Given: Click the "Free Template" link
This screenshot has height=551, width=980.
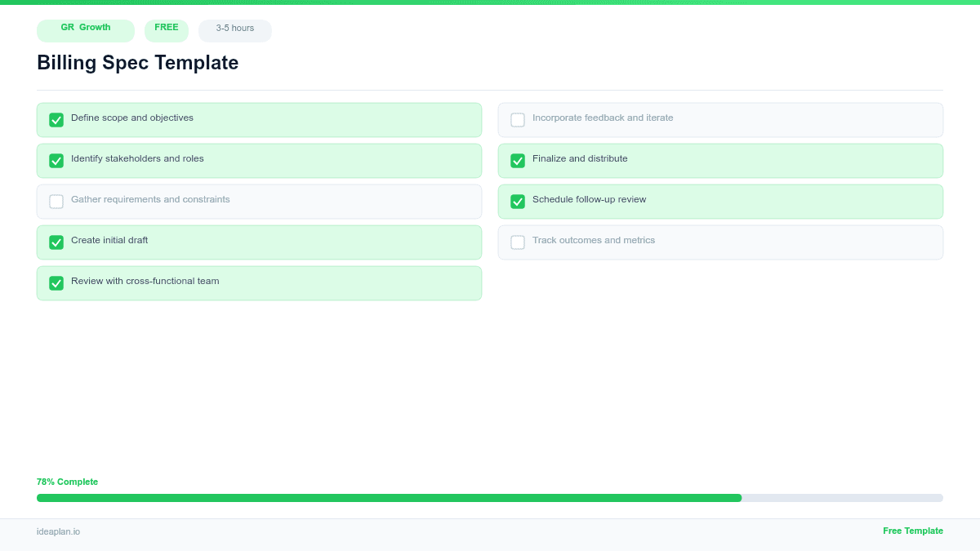Looking at the screenshot, I should tap(912, 531).
